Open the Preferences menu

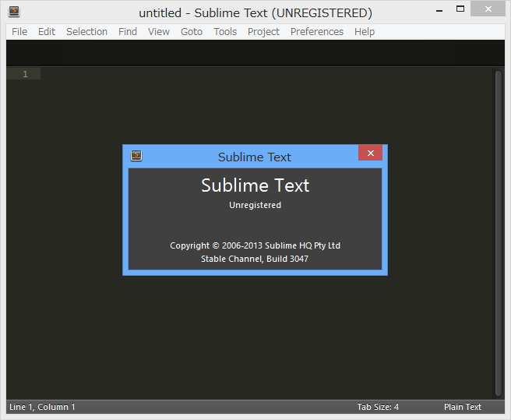(x=317, y=32)
